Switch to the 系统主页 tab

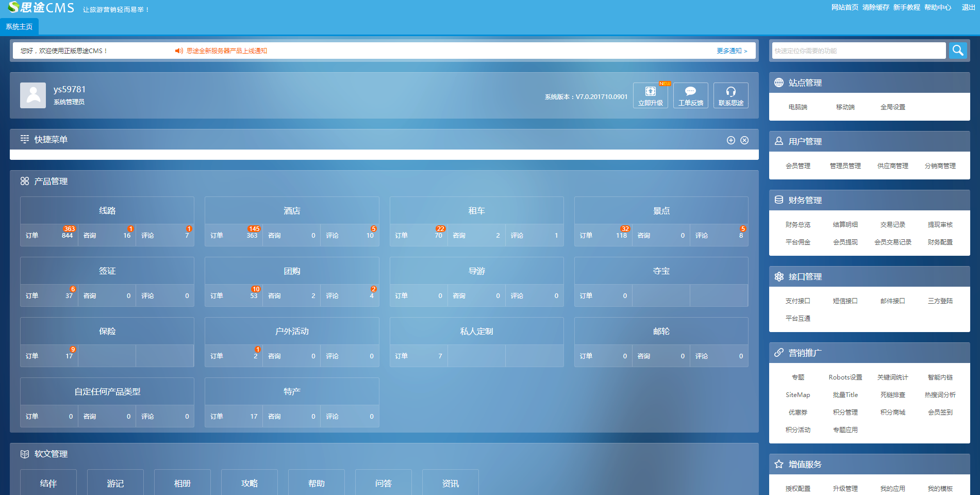point(19,27)
